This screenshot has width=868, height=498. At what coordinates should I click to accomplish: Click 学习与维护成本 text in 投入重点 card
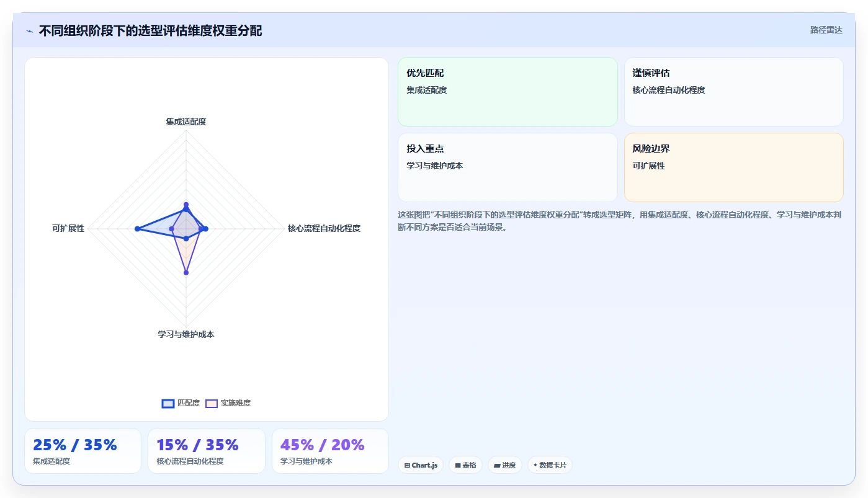pyautogui.click(x=435, y=166)
